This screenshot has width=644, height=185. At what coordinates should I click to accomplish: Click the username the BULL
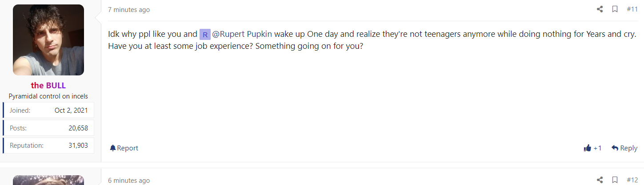click(x=48, y=86)
